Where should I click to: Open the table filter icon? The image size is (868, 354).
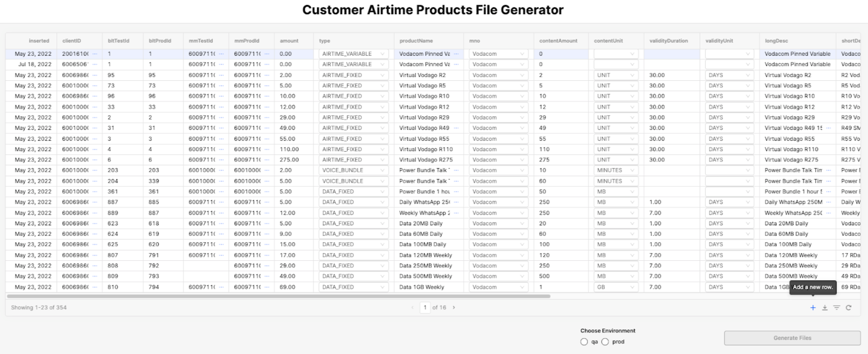pos(836,308)
